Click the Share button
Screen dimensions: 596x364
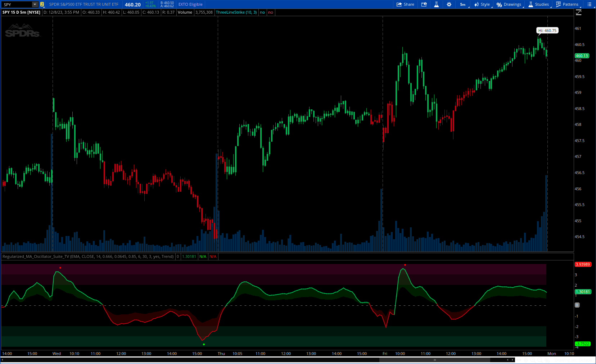coord(405,4)
